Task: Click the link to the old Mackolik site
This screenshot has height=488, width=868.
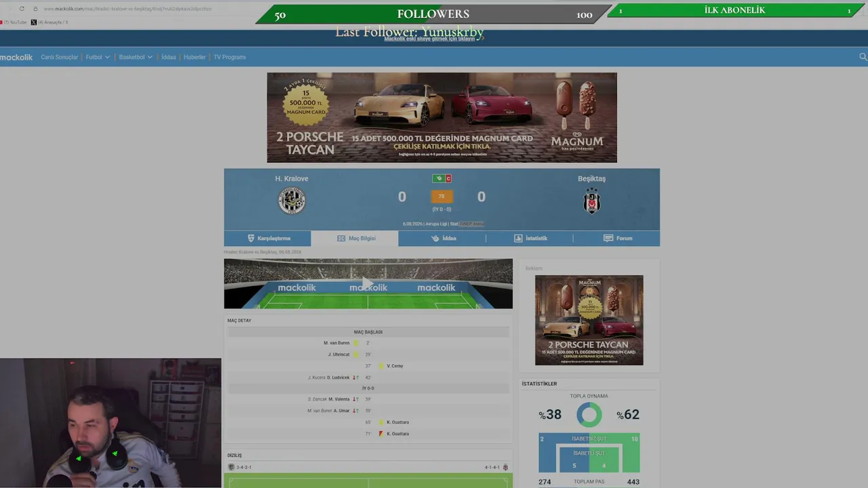Action: pyautogui.click(x=430, y=39)
